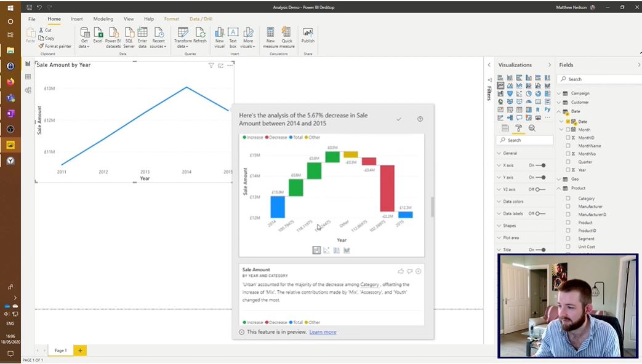This screenshot has width=642, height=364.
Task: Click the Learn more preview link
Action: (x=323, y=331)
